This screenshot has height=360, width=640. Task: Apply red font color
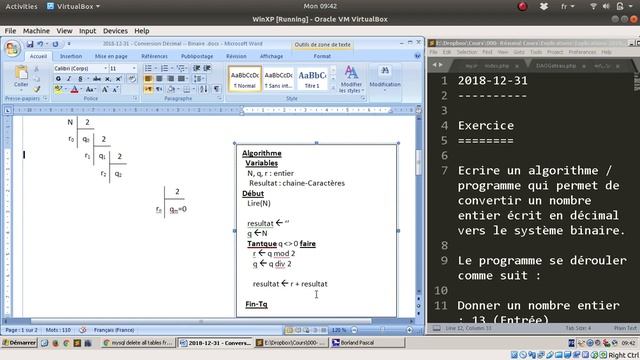74,89
